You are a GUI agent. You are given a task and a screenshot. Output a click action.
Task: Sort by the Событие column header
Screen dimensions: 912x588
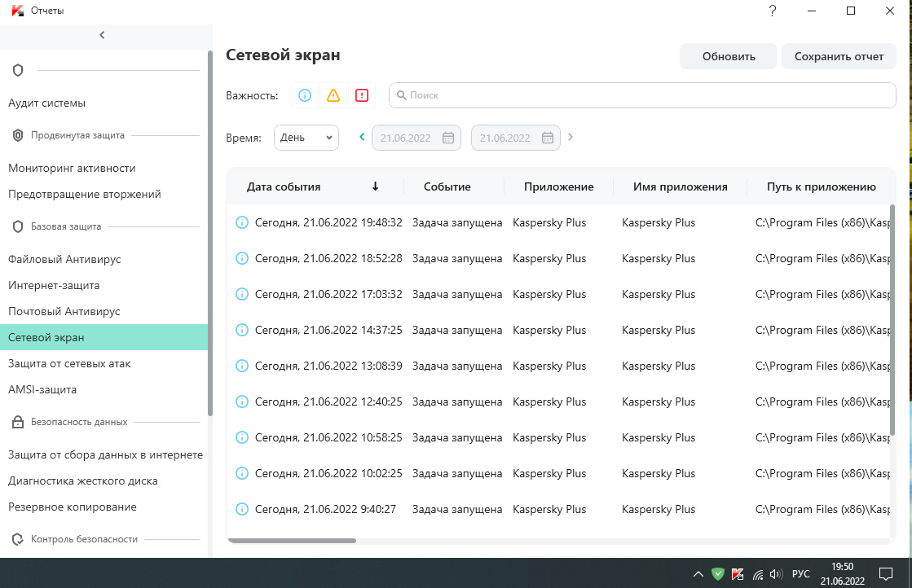tap(447, 186)
